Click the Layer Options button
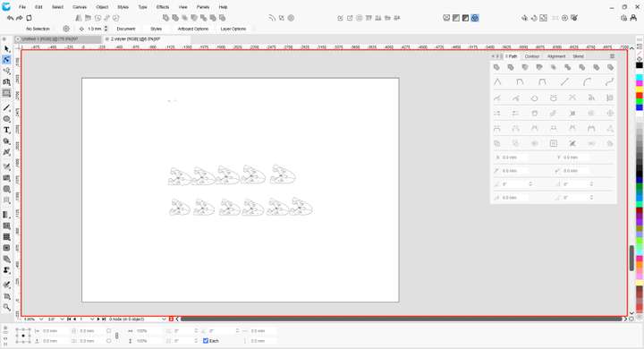 233,29
